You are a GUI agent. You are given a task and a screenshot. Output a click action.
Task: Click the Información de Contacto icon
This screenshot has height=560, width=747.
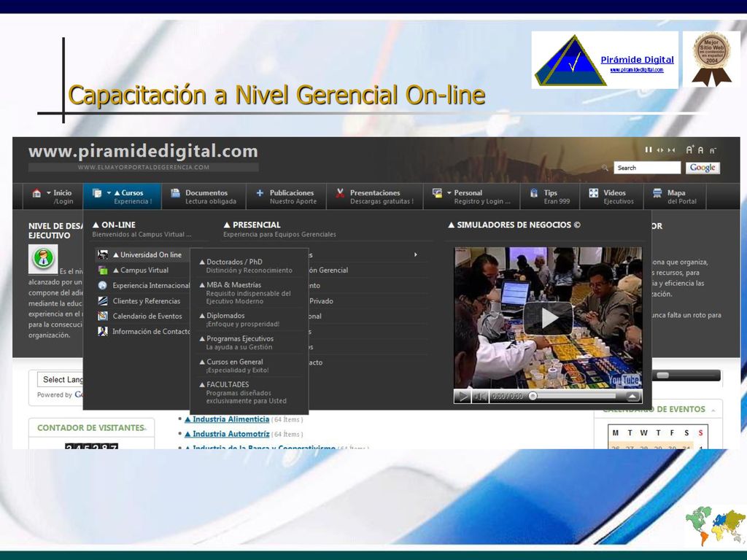(x=102, y=331)
